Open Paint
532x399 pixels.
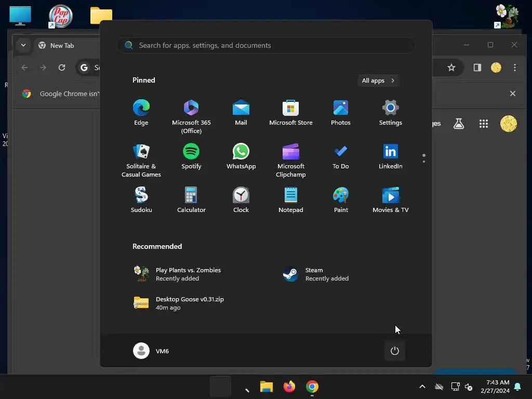(341, 200)
